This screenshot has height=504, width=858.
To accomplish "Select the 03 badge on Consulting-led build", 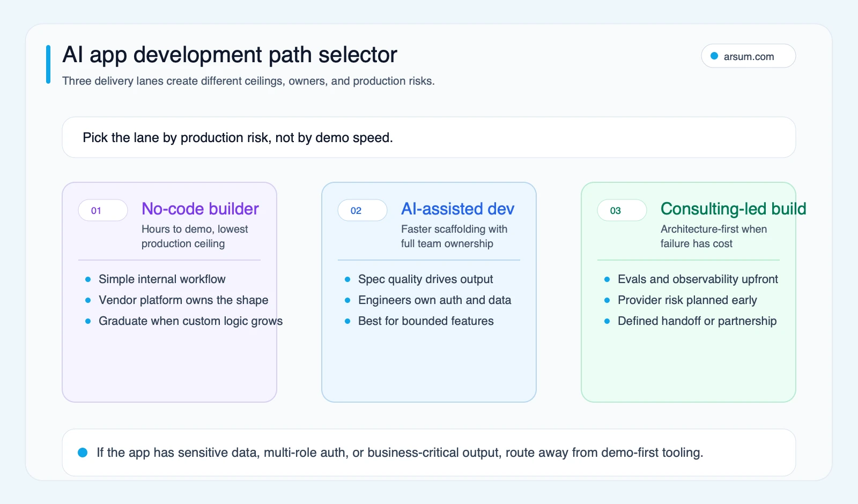I will point(622,210).
